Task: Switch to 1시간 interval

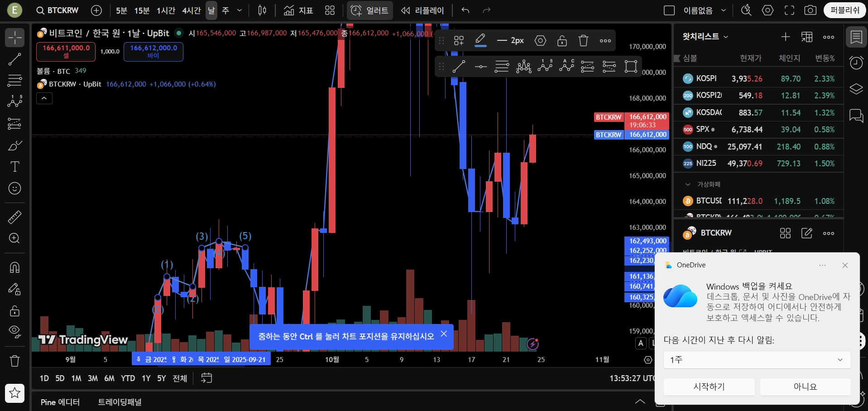Action: [166, 10]
